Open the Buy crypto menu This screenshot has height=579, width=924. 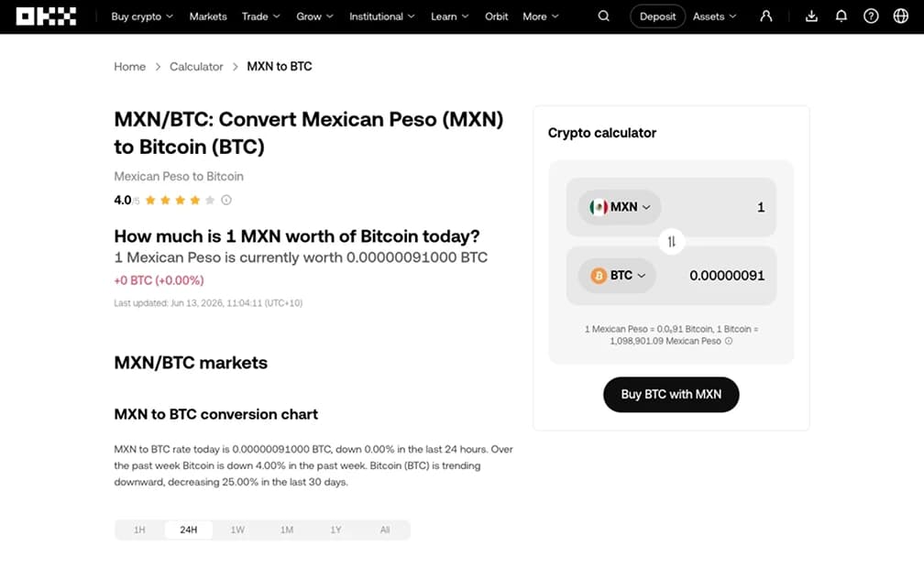[142, 16]
